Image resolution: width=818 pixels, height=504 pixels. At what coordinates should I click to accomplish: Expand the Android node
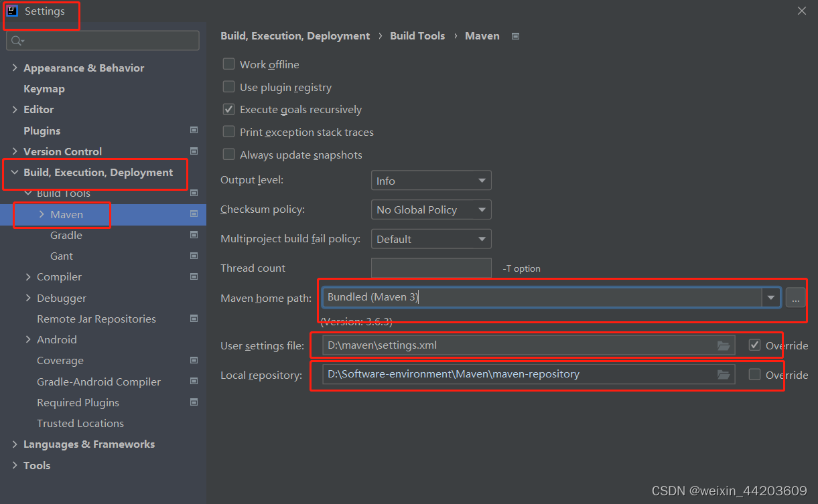point(28,339)
